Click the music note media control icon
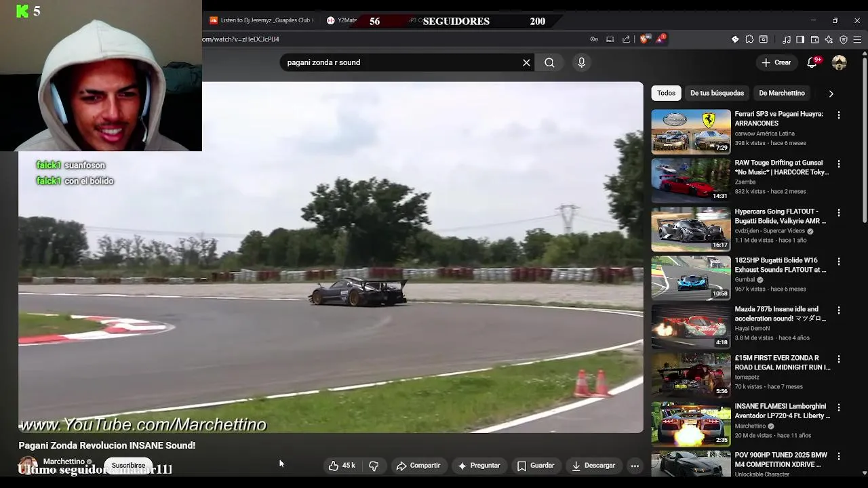This screenshot has height=488, width=868. click(787, 39)
